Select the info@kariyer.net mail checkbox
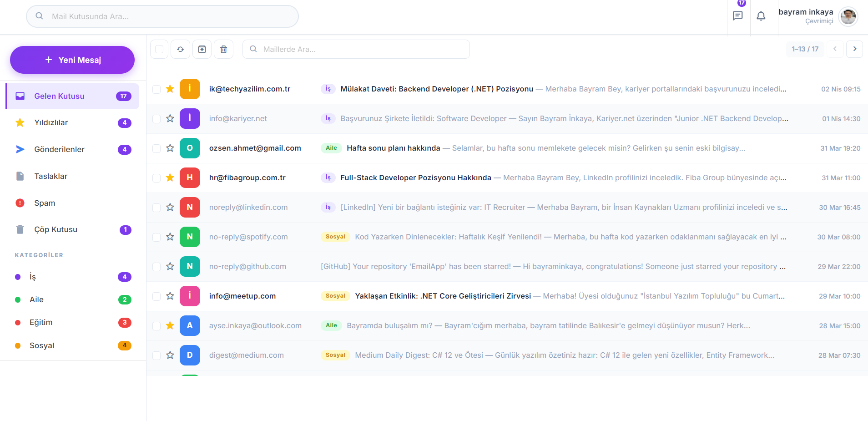This screenshot has height=421, width=868. point(156,119)
